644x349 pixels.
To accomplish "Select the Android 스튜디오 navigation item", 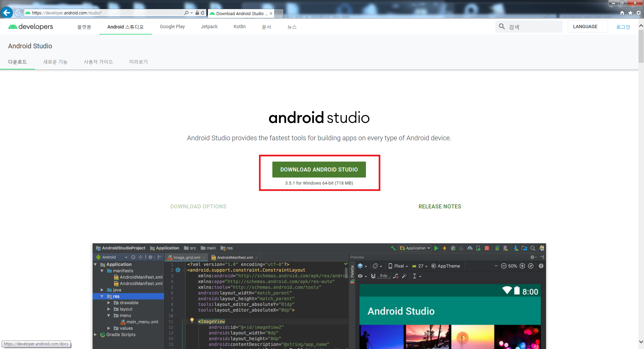I will point(125,27).
